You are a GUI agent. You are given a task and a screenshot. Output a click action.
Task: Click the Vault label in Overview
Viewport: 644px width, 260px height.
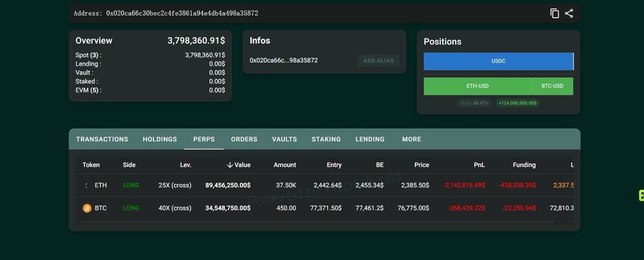pos(84,73)
